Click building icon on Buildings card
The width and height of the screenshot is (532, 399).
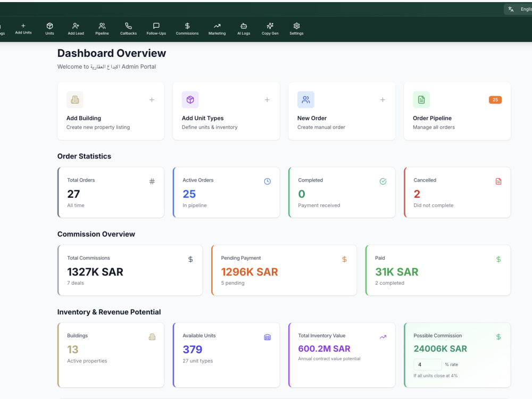(152, 337)
